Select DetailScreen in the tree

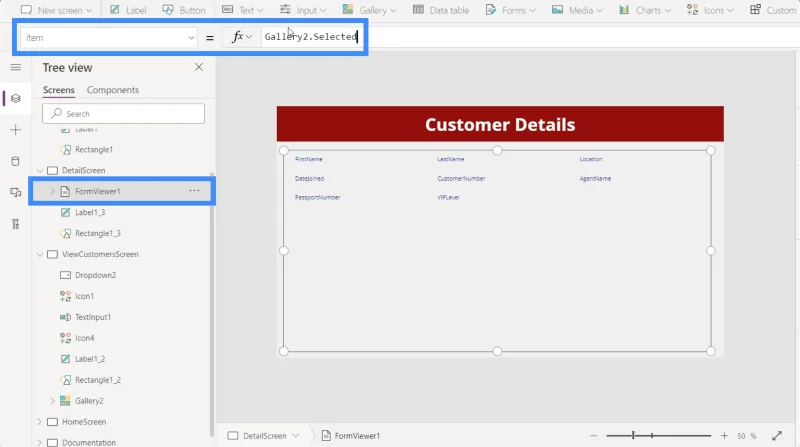coord(84,170)
